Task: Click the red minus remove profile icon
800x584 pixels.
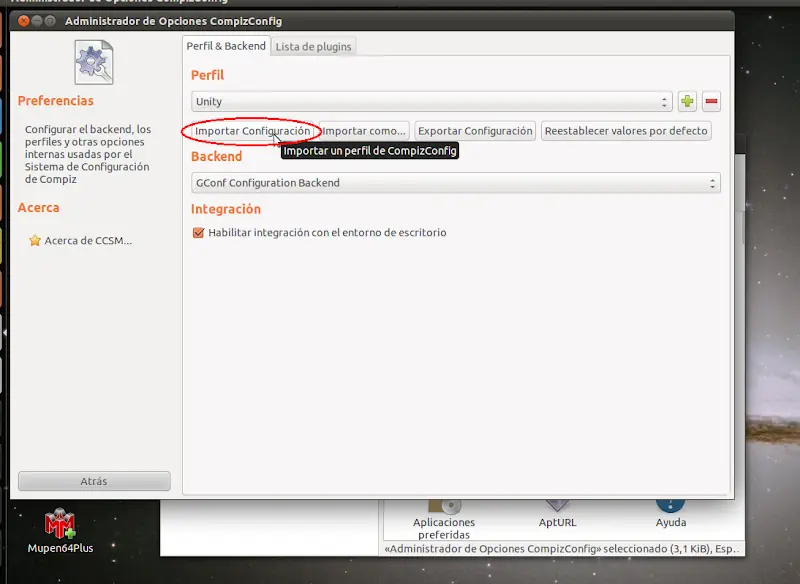Action: tap(711, 101)
